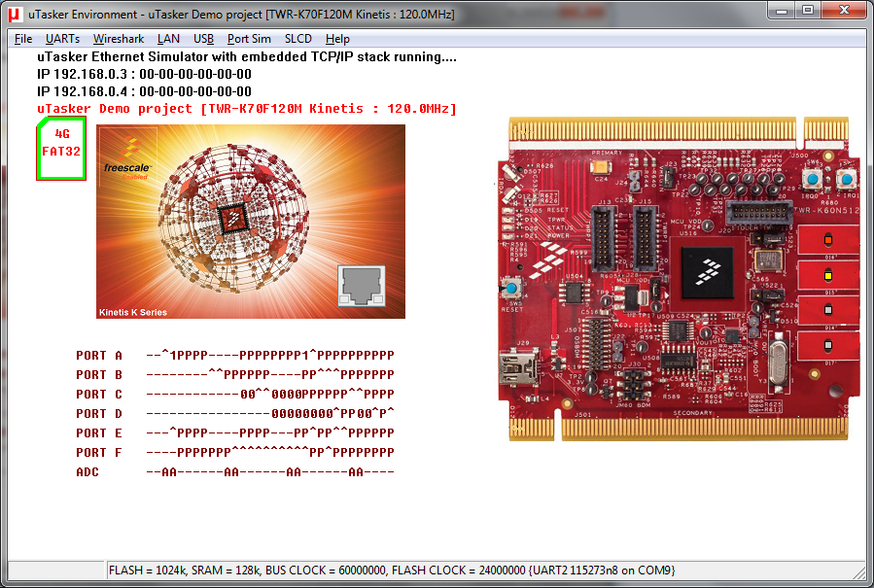874x588 pixels.
Task: Click the crystal oscillator Y3
Action: (778, 363)
